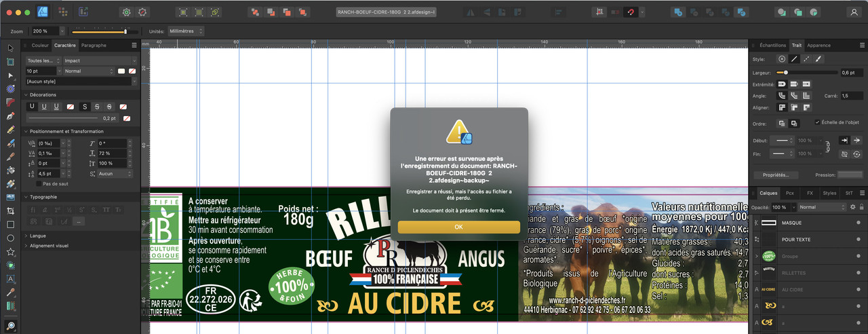The height and width of the screenshot is (334, 868).
Task: Switch to the Styles tab
Action: [829, 193]
